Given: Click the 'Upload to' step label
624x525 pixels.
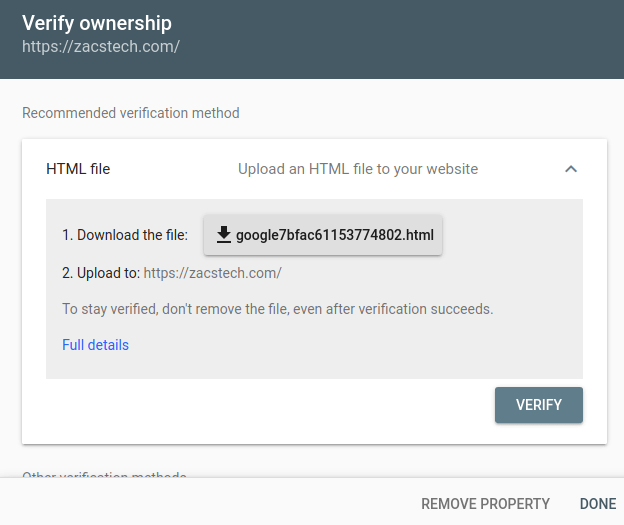Looking at the screenshot, I should [101, 273].
